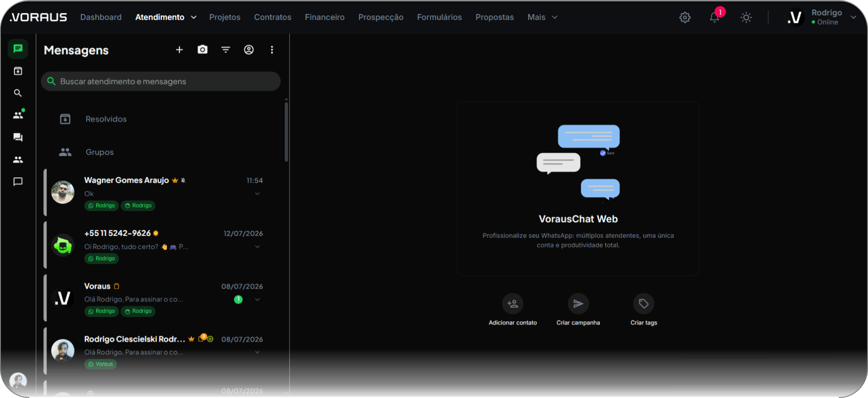Open the double chat bubbles sidebar icon
The height and width of the screenshot is (398, 868).
coord(18,137)
